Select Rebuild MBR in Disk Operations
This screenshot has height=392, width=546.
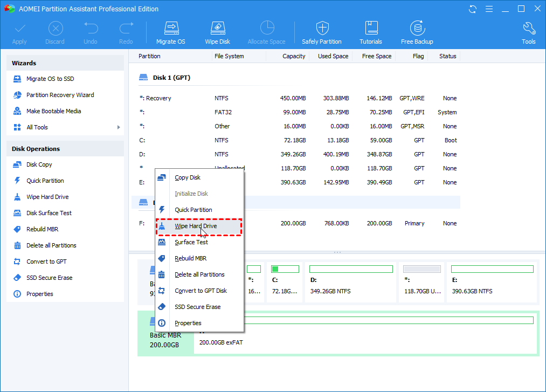(x=42, y=229)
